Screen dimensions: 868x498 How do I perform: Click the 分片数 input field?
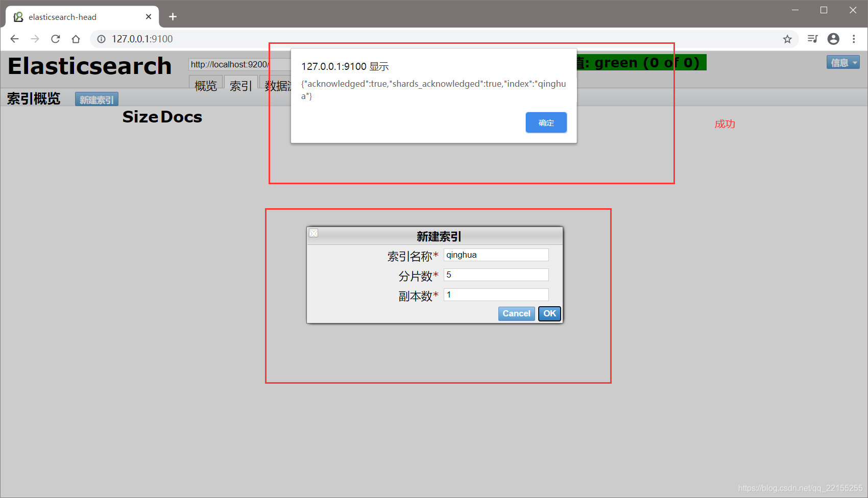[x=496, y=275]
